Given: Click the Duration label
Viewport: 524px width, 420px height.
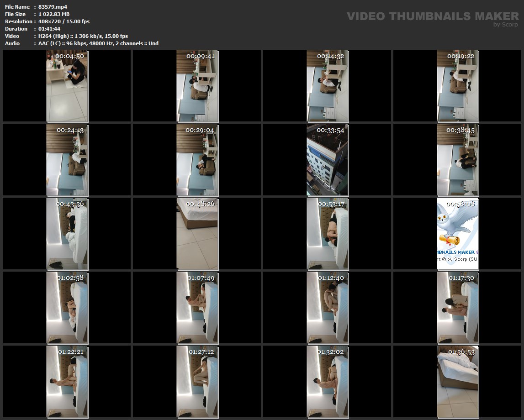Looking at the screenshot, I should click(16, 29).
